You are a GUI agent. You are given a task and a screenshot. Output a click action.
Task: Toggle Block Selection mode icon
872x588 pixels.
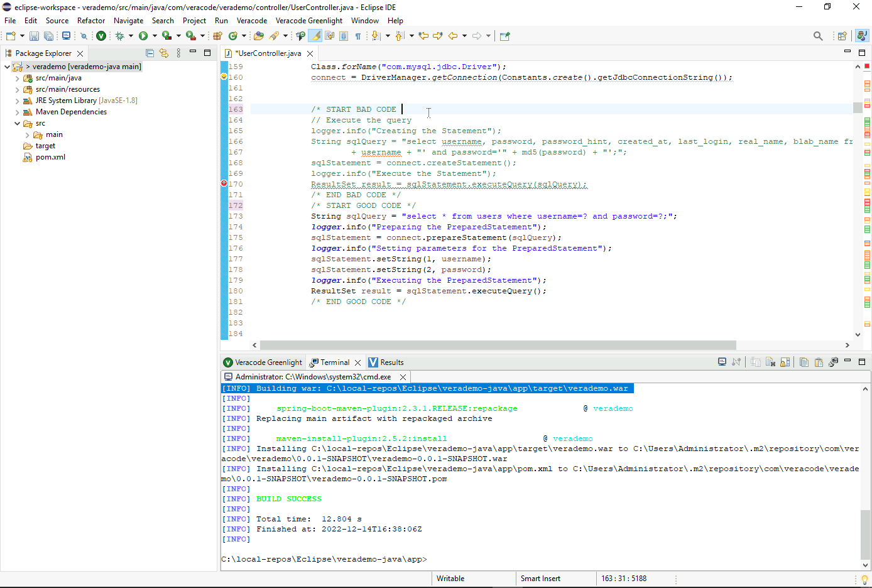[x=344, y=36]
